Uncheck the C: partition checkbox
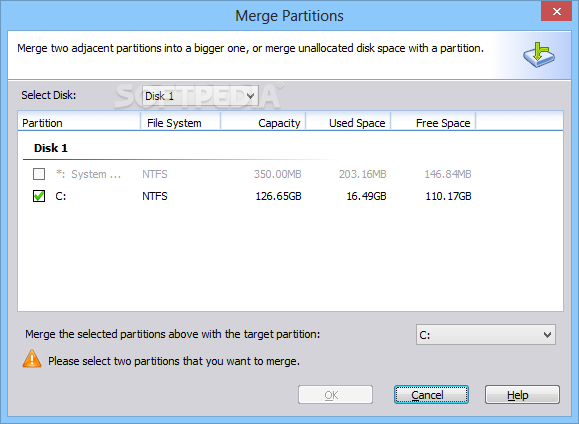 coord(39,196)
